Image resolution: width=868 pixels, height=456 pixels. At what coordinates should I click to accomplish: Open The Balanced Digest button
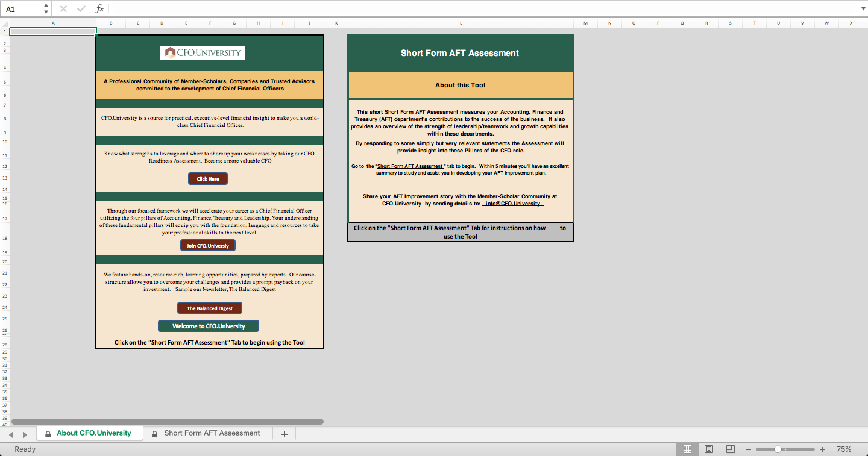pyautogui.click(x=210, y=308)
